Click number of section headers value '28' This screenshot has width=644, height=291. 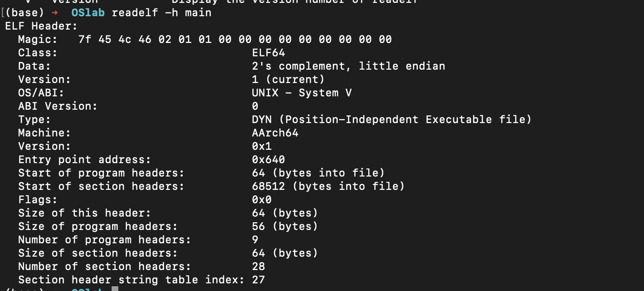(259, 267)
